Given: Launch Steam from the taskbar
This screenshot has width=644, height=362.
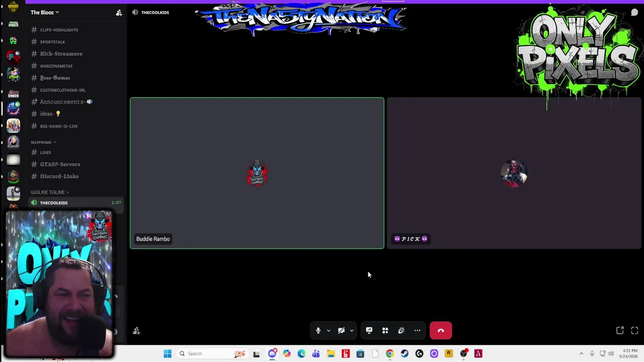Looking at the screenshot, I should coord(405,353).
